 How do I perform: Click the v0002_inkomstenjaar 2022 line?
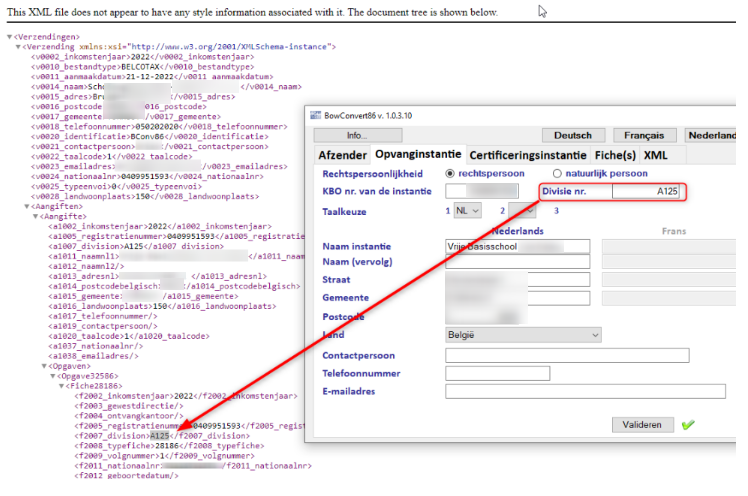coord(143,57)
